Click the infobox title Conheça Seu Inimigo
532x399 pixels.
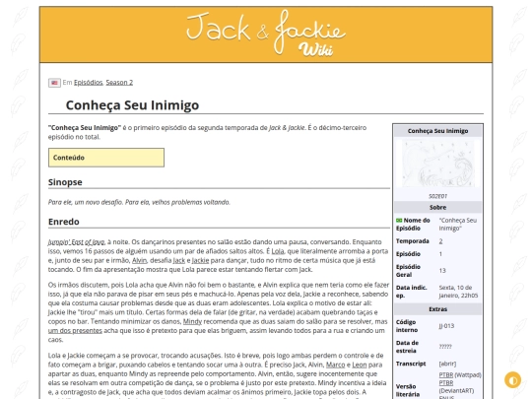click(437, 131)
